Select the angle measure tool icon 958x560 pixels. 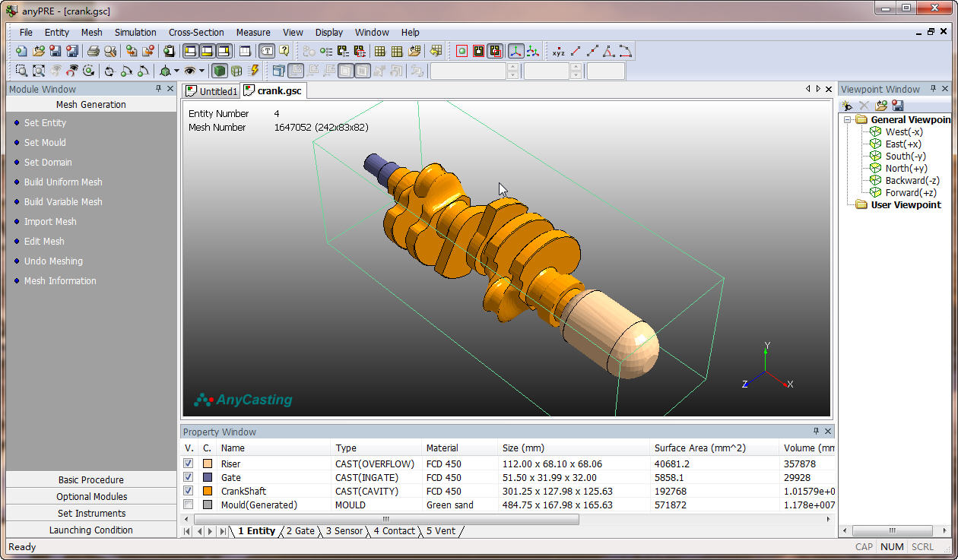(x=608, y=51)
